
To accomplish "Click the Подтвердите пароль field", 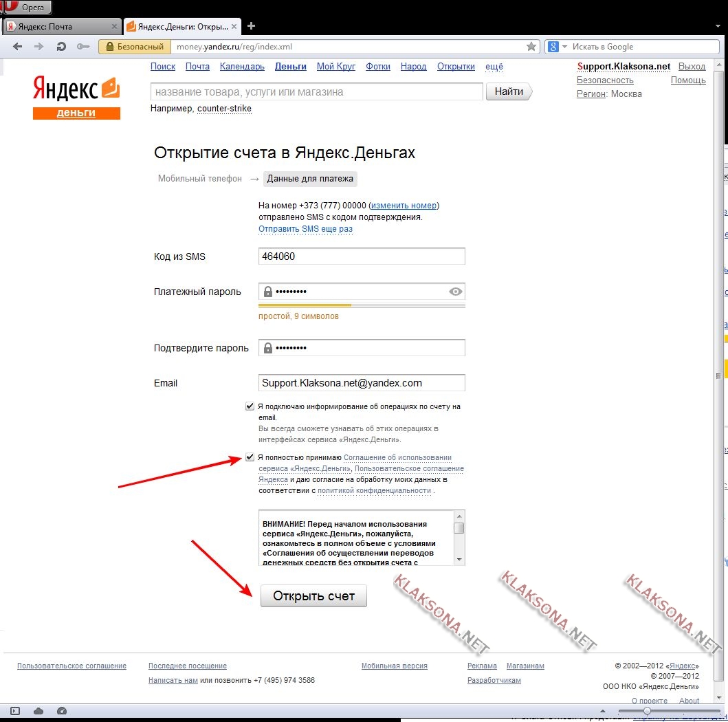I will (362, 348).
